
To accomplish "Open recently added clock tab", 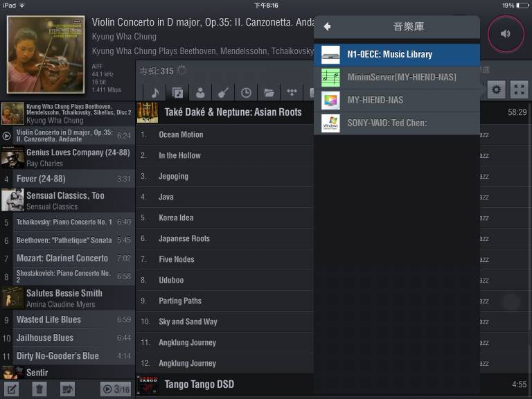I will 246,92.
